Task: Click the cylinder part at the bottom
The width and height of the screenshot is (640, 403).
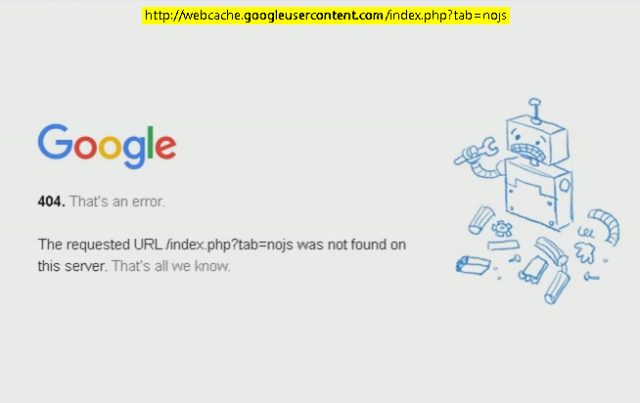Action: (x=556, y=287)
